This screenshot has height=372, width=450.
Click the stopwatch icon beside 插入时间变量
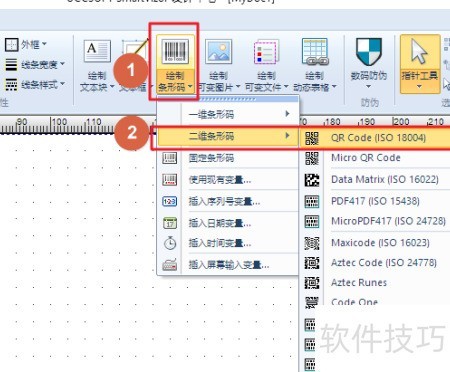pos(170,243)
